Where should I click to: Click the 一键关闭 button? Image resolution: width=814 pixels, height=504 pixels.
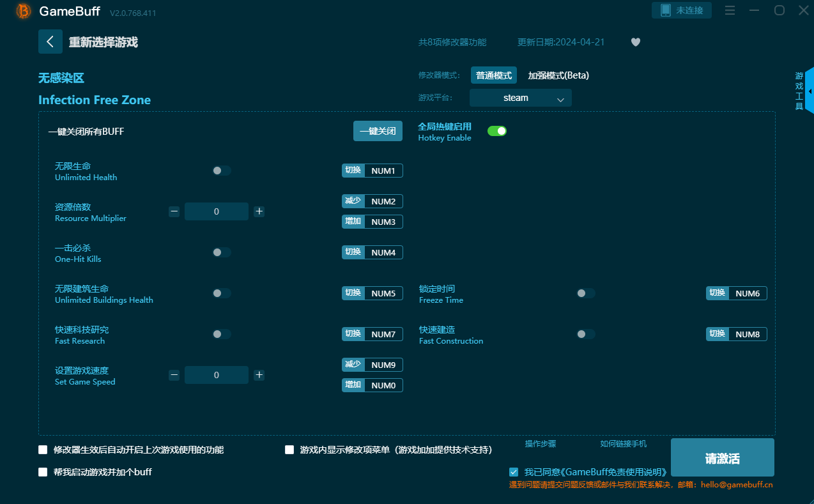tap(378, 131)
